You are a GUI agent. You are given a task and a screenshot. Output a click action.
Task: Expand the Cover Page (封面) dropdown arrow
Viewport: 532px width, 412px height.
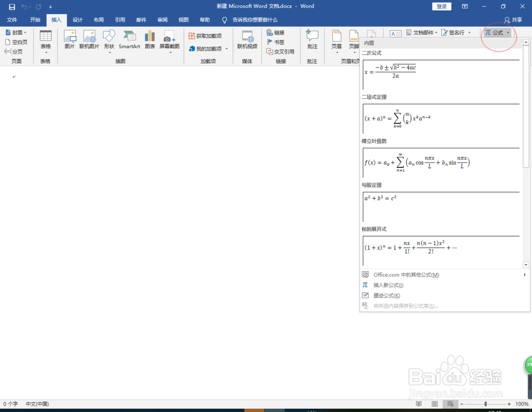tap(25, 32)
